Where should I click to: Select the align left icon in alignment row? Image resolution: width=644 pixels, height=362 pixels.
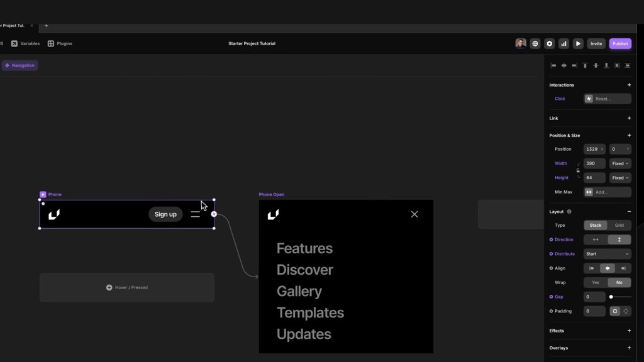(553, 65)
